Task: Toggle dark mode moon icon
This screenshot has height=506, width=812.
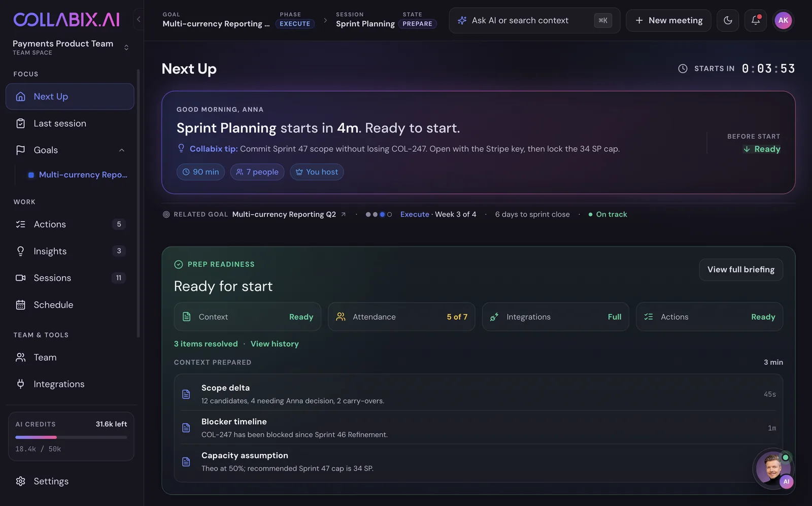Action: point(728,20)
